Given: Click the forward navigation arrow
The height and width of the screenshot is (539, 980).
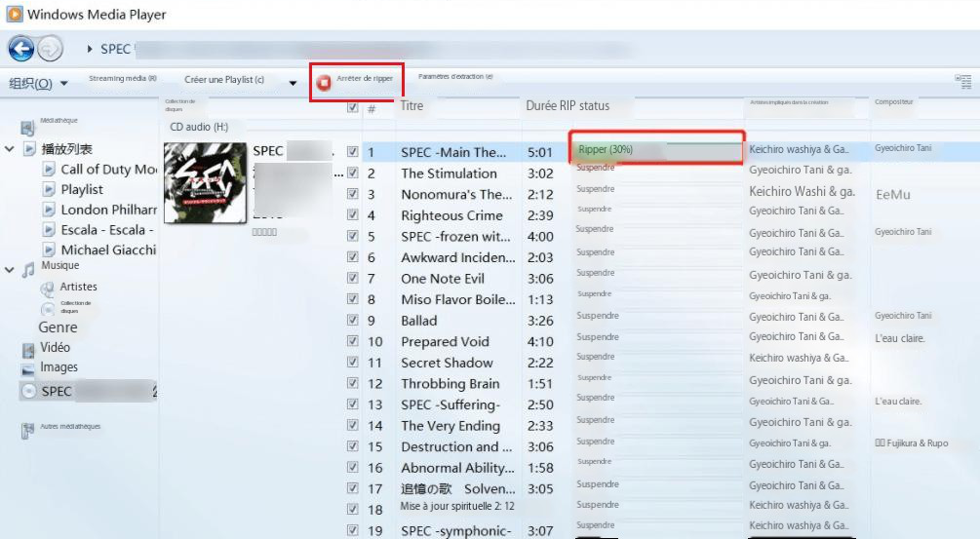Looking at the screenshot, I should point(51,48).
